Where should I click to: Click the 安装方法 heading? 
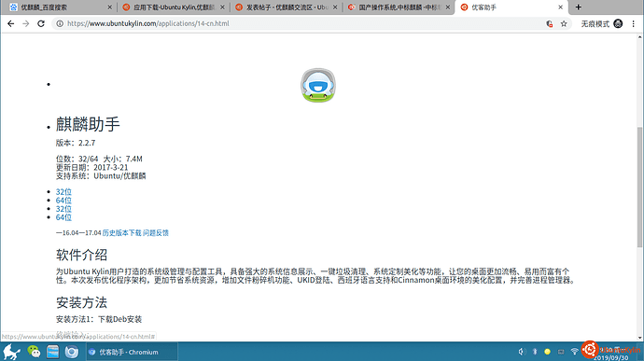pos(81,302)
